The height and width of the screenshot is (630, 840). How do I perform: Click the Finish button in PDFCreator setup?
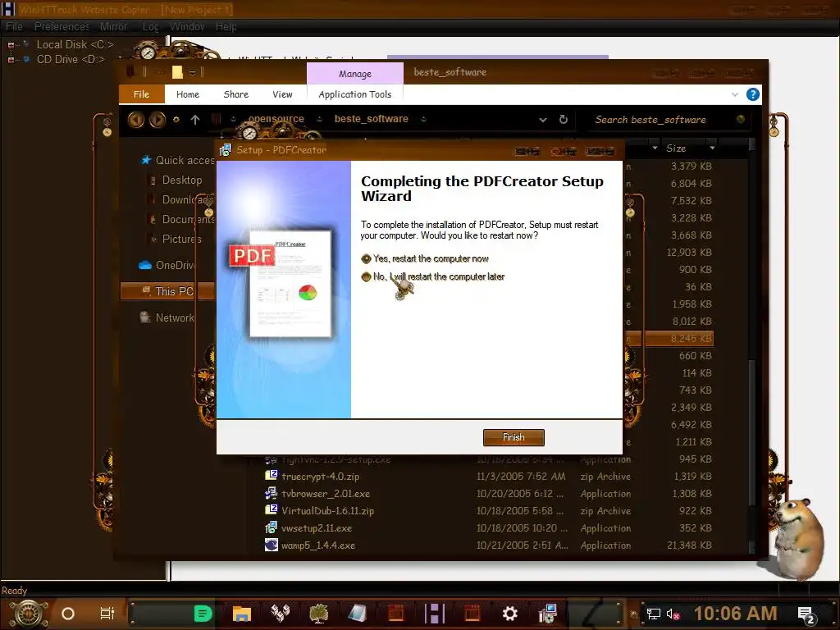pyautogui.click(x=514, y=437)
